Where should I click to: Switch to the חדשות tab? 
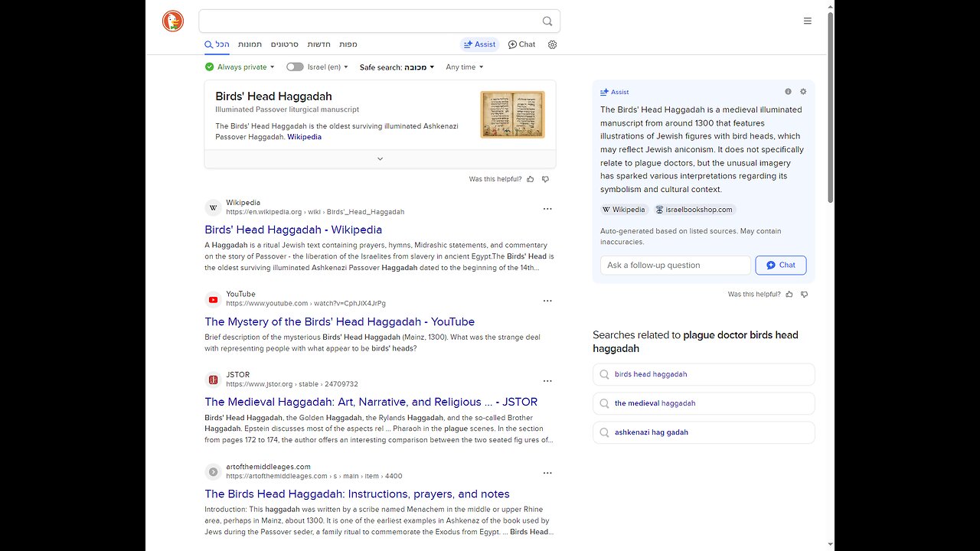point(318,44)
